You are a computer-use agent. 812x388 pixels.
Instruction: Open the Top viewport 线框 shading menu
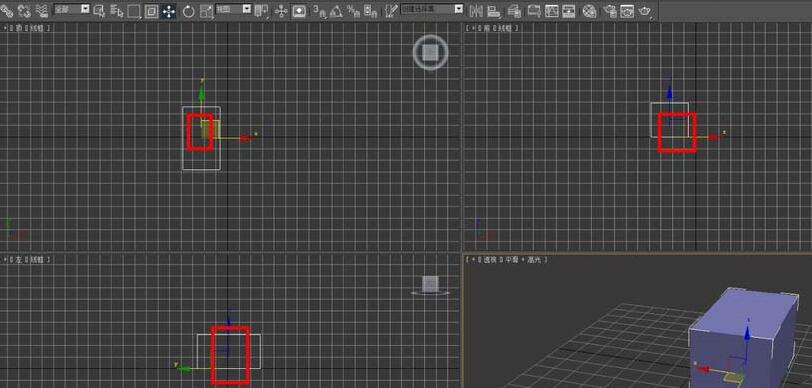(x=37, y=28)
